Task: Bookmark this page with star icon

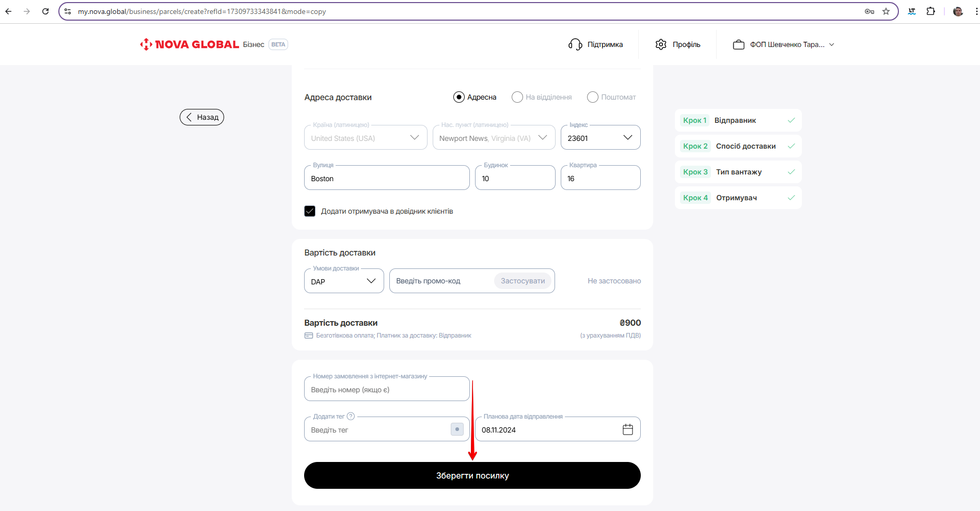Action: pyautogui.click(x=886, y=11)
